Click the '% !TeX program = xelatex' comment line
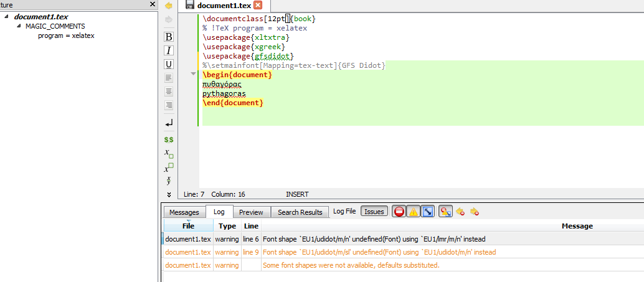Viewport: 644px width, 282px height. [x=255, y=28]
